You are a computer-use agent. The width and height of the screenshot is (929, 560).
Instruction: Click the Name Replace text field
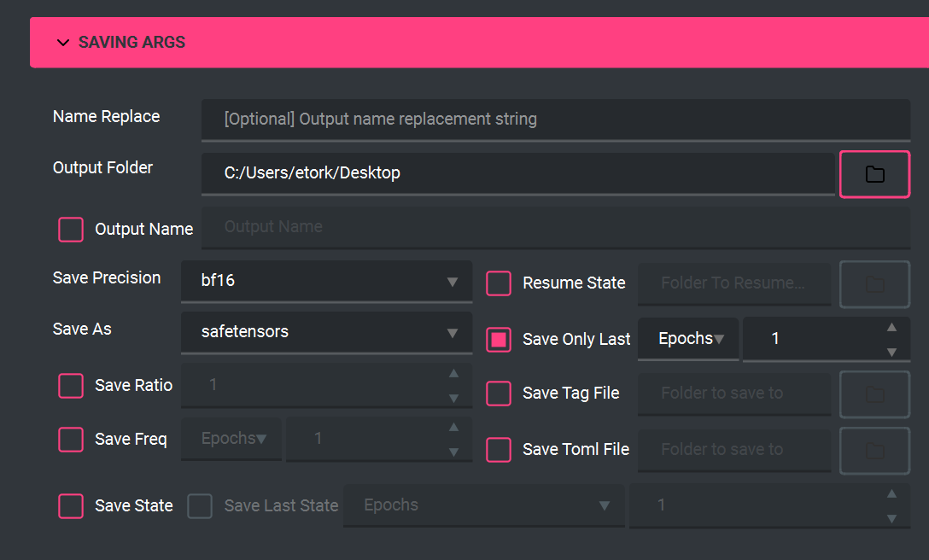pyautogui.click(x=555, y=119)
